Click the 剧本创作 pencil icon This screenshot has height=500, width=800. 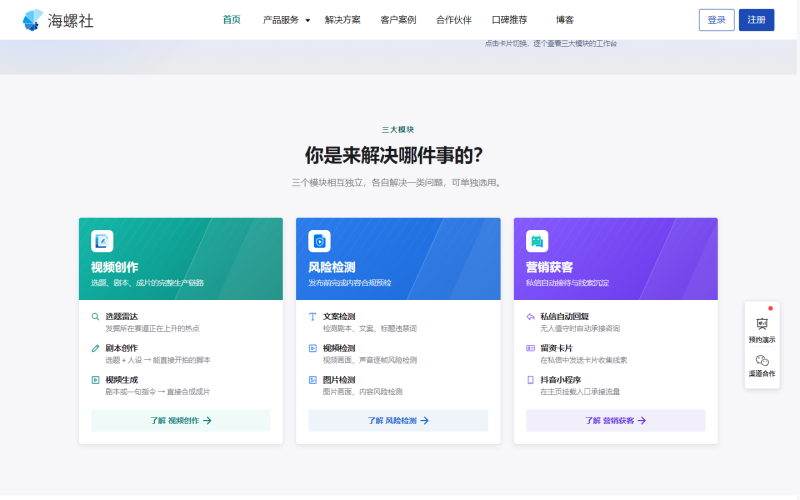pos(95,348)
